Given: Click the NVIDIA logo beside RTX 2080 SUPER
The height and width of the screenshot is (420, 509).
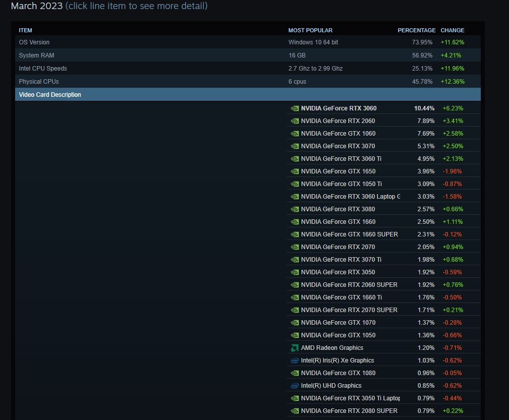Looking at the screenshot, I should 295,411.
